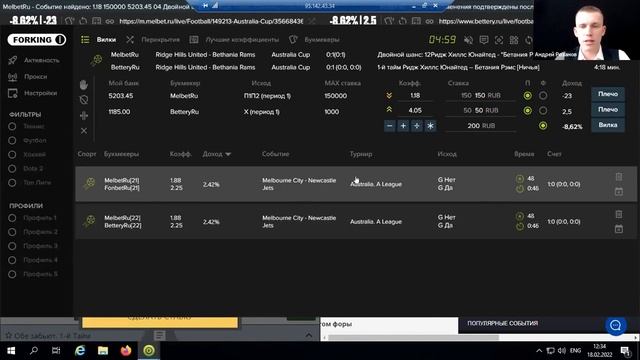Click the Лучшие коэффициенты tab icon

pos(194,40)
